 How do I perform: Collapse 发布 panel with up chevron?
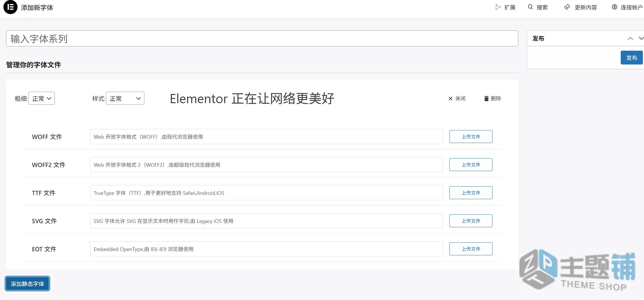point(630,38)
